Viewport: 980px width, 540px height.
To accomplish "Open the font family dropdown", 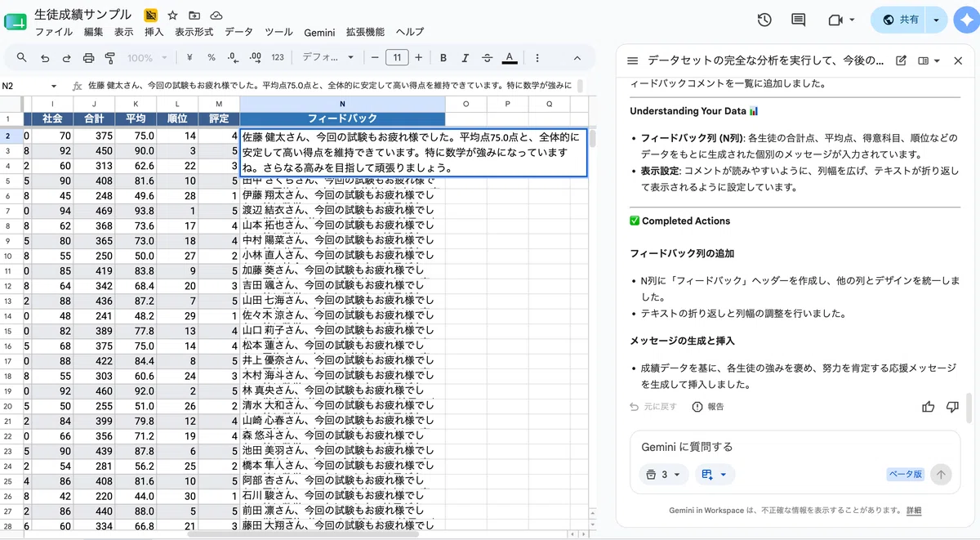I will tap(328, 58).
